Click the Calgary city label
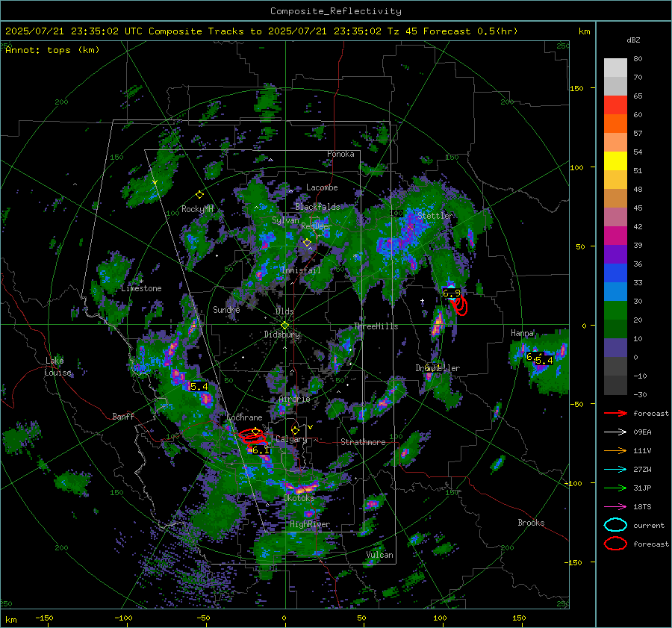Image resolution: width=672 pixels, height=628 pixels. click(291, 439)
